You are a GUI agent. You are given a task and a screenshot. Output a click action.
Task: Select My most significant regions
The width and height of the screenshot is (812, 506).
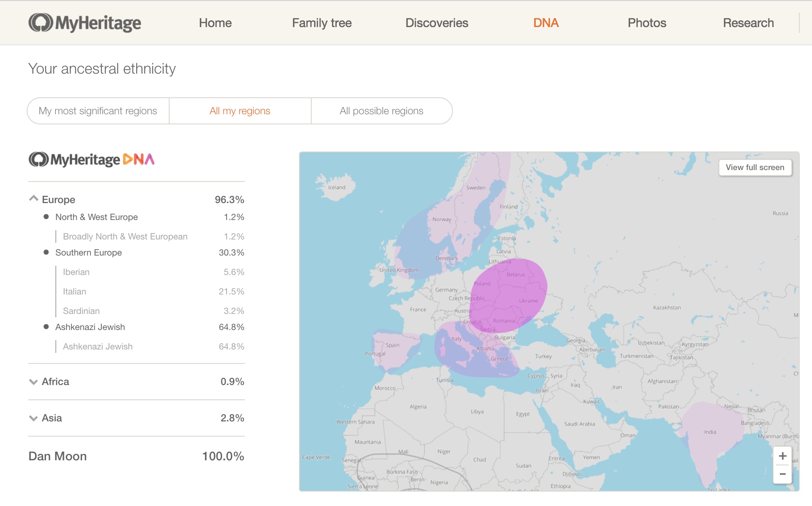click(x=98, y=111)
